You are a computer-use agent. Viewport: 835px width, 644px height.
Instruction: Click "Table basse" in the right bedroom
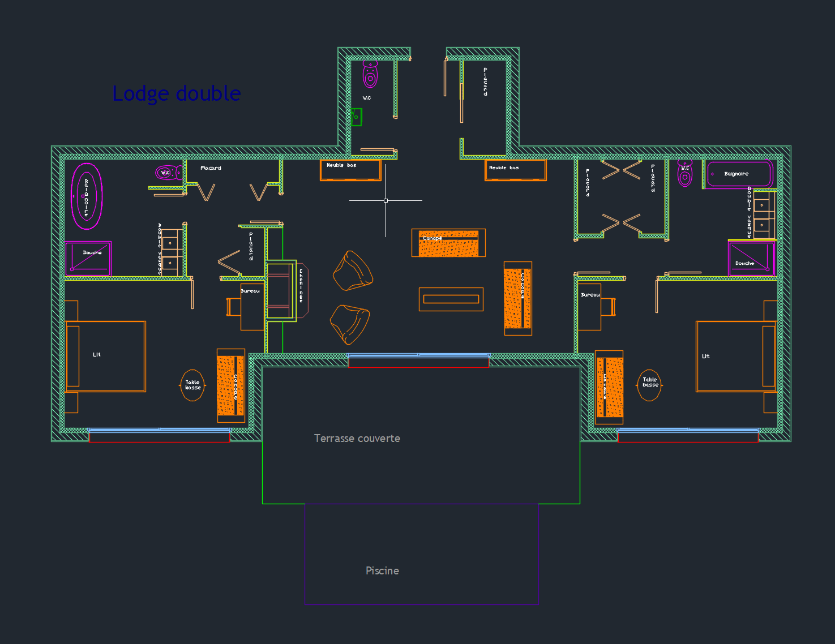(x=650, y=382)
